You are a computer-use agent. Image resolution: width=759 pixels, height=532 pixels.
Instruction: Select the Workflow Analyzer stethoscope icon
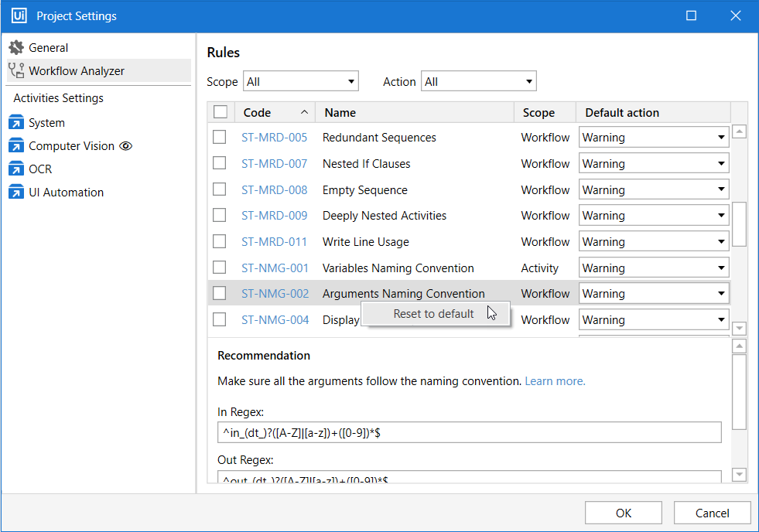click(x=16, y=71)
